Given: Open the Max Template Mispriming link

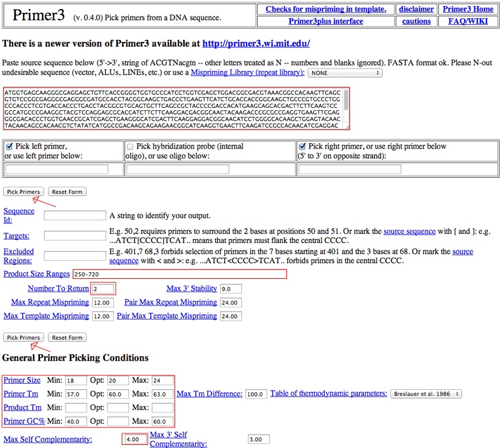Looking at the screenshot, I should point(46,316).
